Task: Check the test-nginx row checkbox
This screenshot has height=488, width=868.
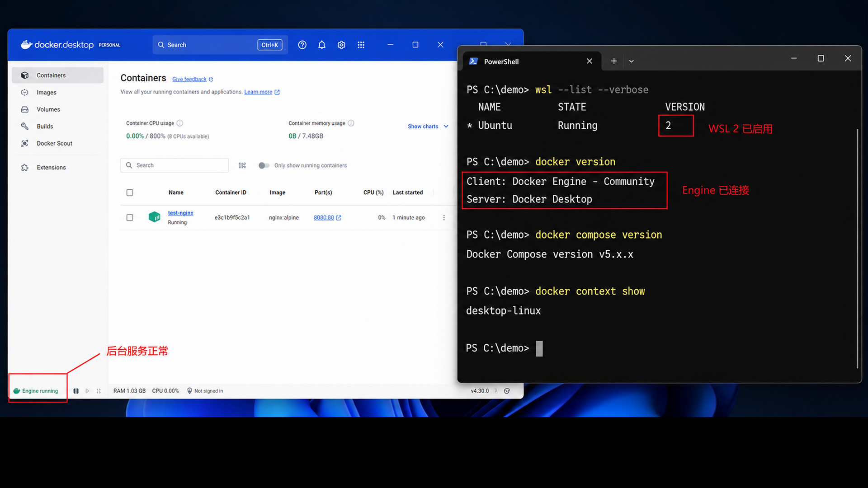Action: pyautogui.click(x=130, y=217)
